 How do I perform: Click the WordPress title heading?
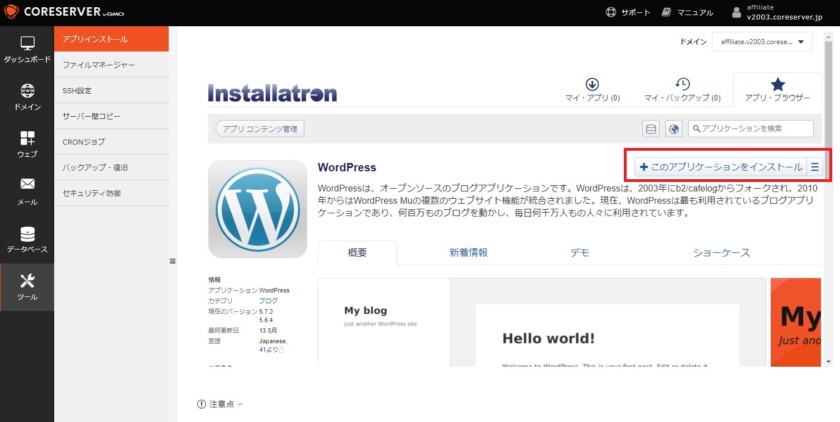pos(347,168)
